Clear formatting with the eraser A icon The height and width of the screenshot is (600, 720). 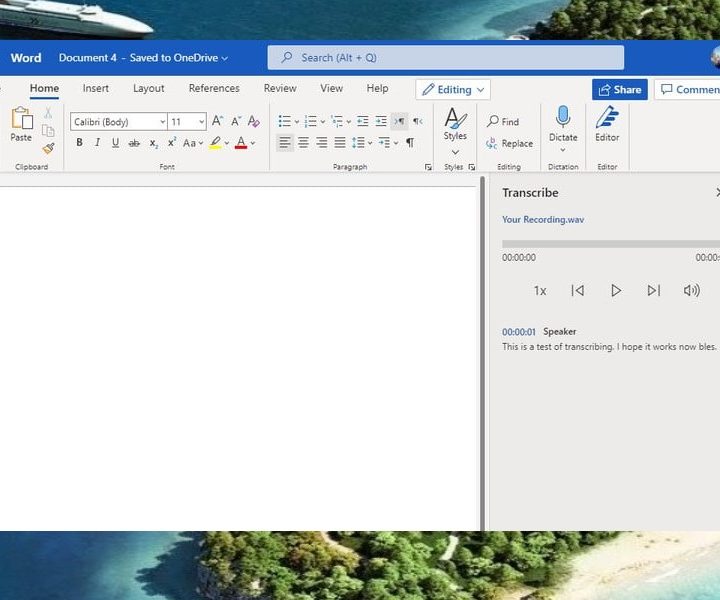[x=253, y=121]
